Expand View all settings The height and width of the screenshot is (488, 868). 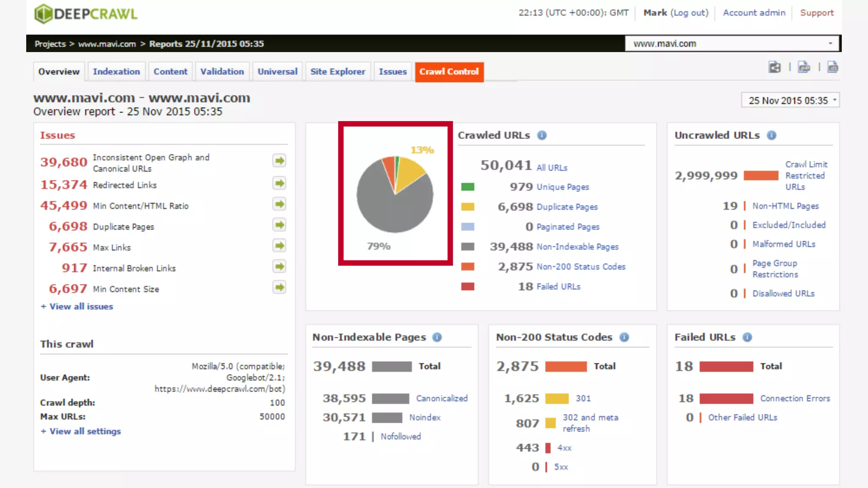click(x=81, y=431)
